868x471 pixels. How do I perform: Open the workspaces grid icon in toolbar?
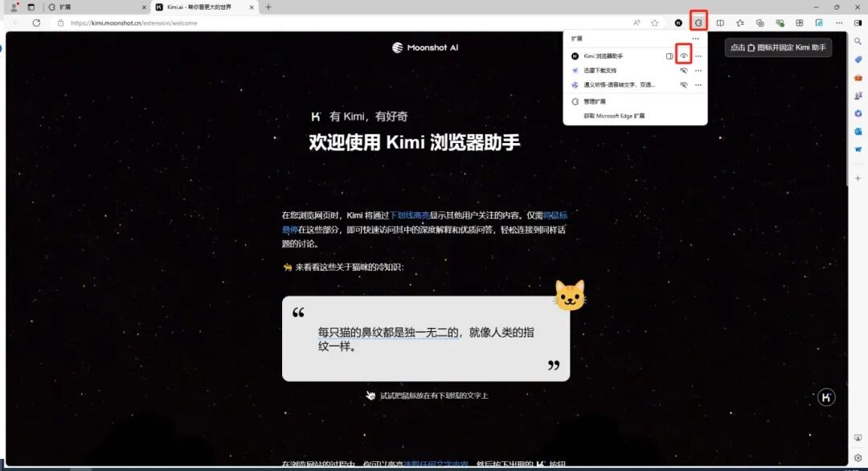pyautogui.click(x=800, y=23)
